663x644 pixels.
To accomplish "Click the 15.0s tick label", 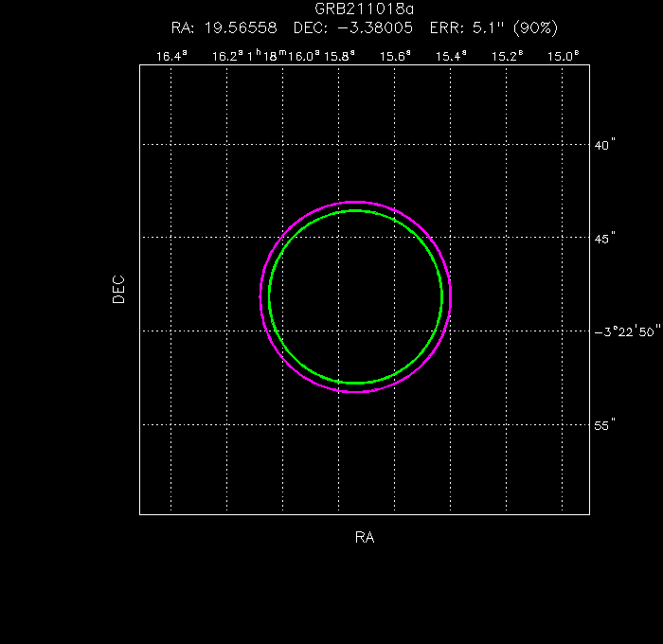I will (x=563, y=57).
